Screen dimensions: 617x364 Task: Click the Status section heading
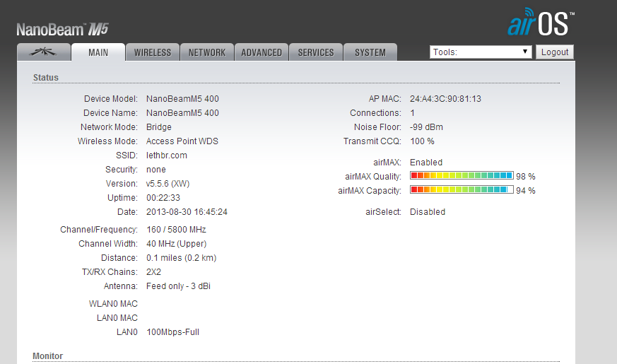point(46,78)
